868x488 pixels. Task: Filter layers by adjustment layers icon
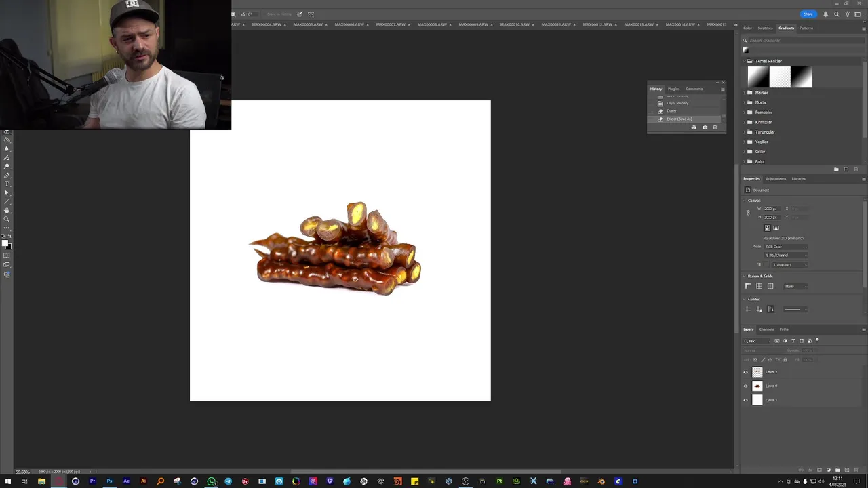pyautogui.click(x=785, y=341)
